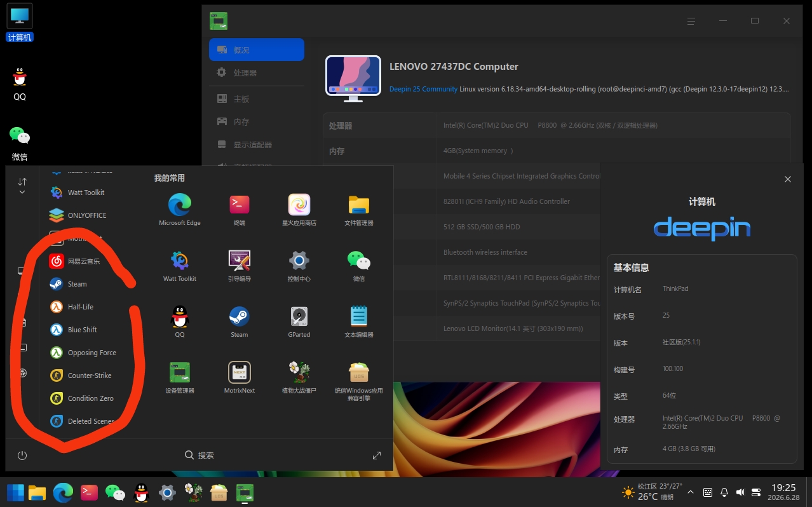Select Opposing Force in the app list
The height and width of the screenshot is (507, 812).
92,353
